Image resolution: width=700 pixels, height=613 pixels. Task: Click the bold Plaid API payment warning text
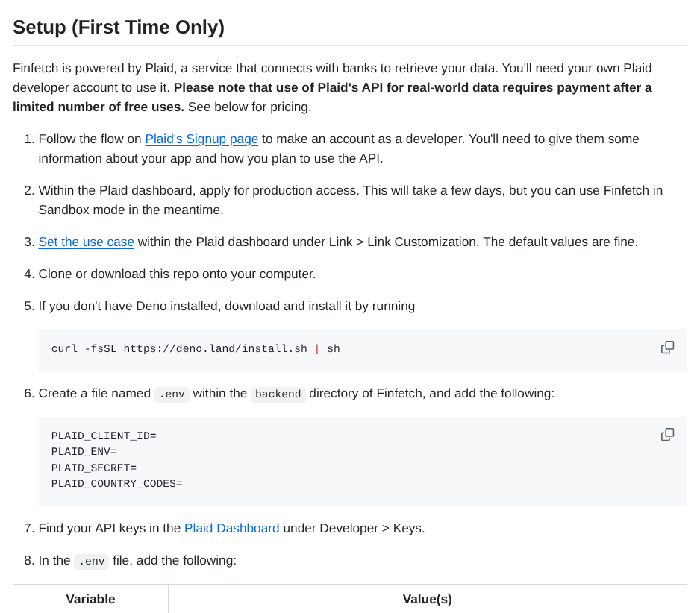[332, 97]
